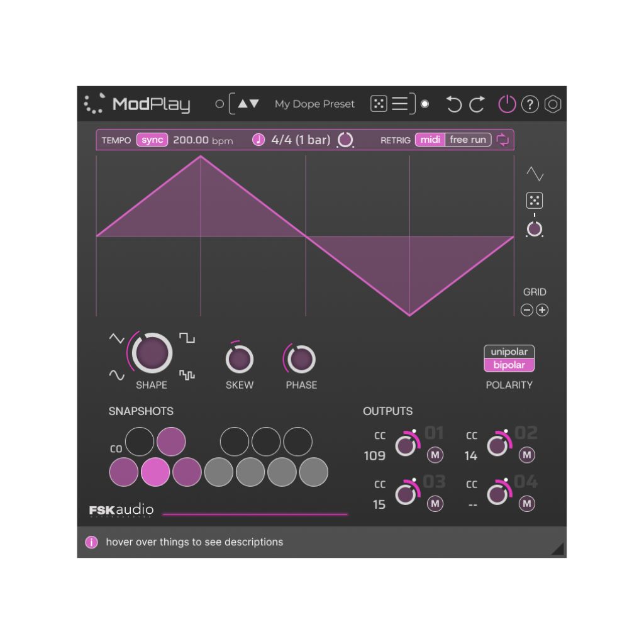Set polarity to unipolar
This screenshot has width=644, height=644.
509,352
